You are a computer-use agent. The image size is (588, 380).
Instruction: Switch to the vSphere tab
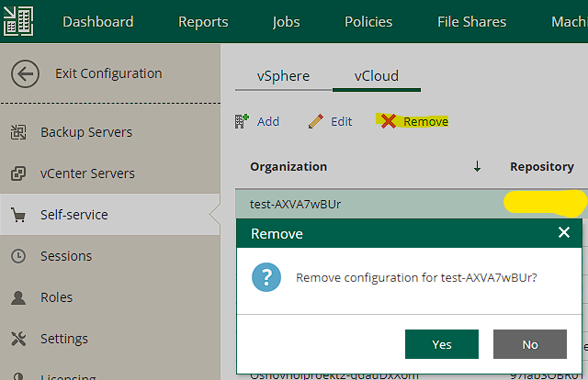coord(283,76)
